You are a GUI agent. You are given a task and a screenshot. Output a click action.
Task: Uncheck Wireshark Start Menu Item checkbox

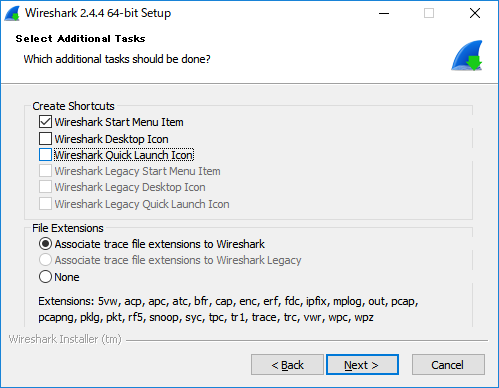click(45, 122)
